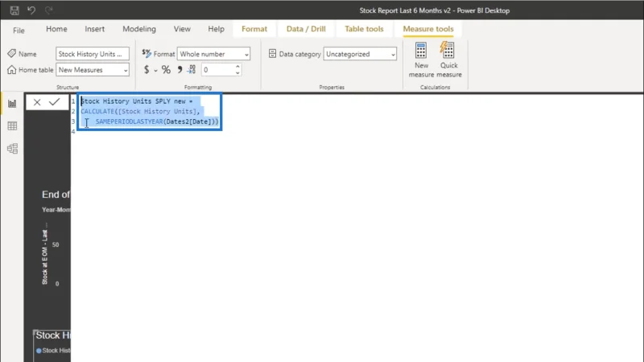This screenshot has width=644, height=362.
Task: Redo the last action
Action: (48, 10)
